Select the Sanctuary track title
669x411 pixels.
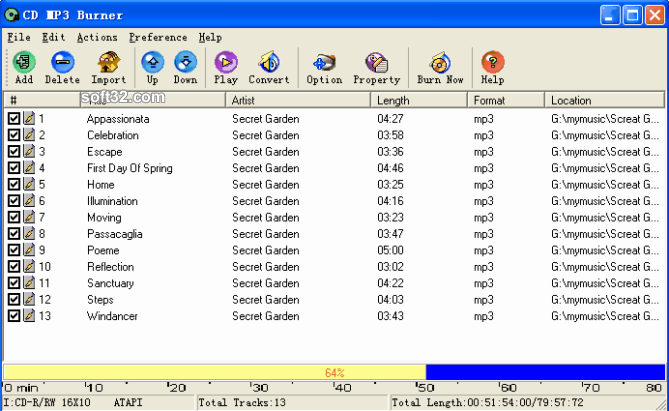click(x=111, y=283)
